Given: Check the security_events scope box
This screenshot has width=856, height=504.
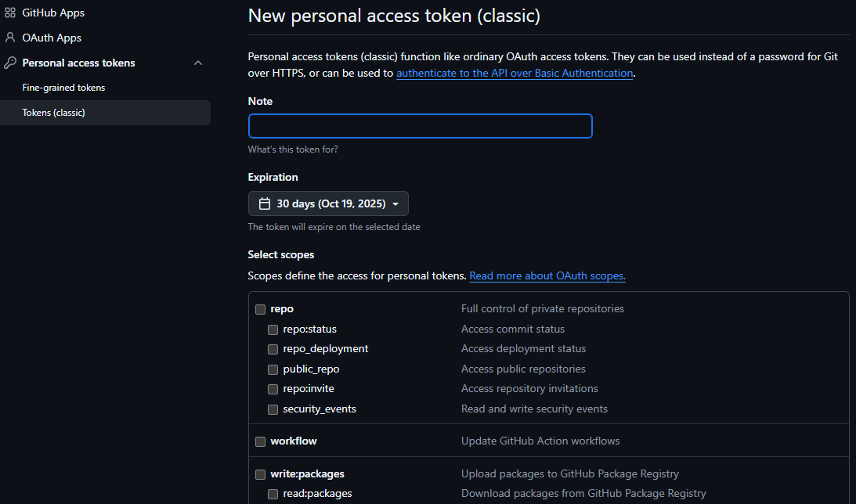Looking at the screenshot, I should tap(273, 409).
